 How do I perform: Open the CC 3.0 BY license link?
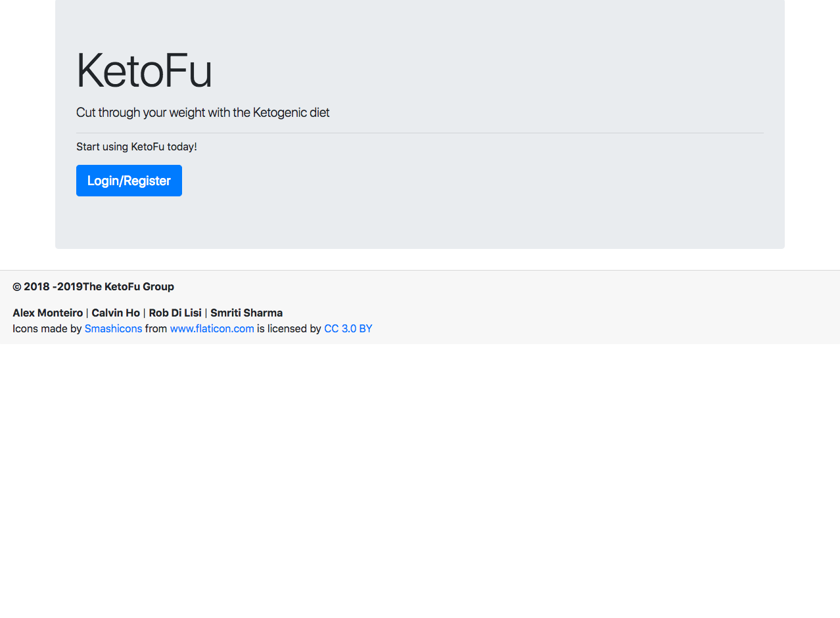pos(348,328)
